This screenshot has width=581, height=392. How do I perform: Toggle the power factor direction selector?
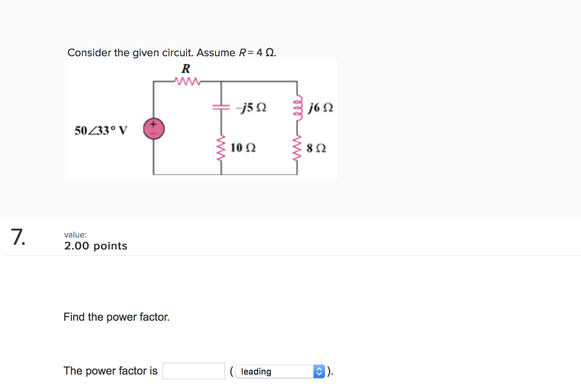(x=281, y=371)
